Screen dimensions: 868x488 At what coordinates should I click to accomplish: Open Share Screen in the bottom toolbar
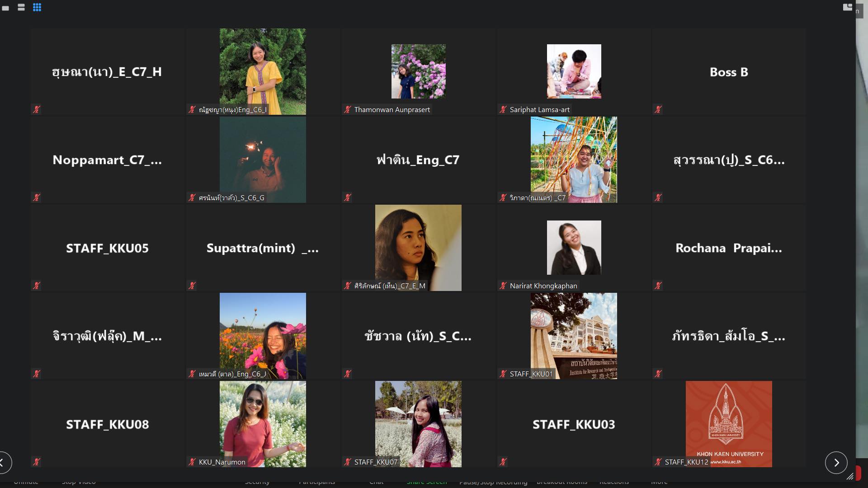point(427,482)
